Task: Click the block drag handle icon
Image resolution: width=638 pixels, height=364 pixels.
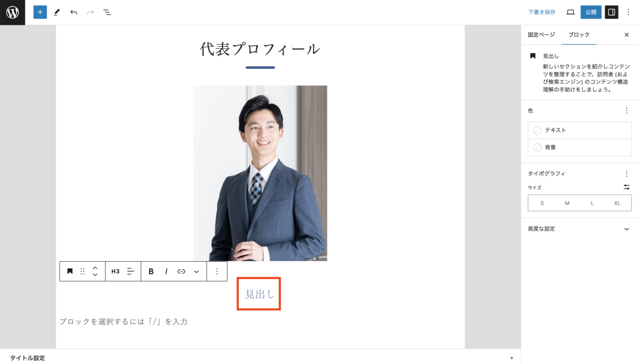Action: (83, 271)
